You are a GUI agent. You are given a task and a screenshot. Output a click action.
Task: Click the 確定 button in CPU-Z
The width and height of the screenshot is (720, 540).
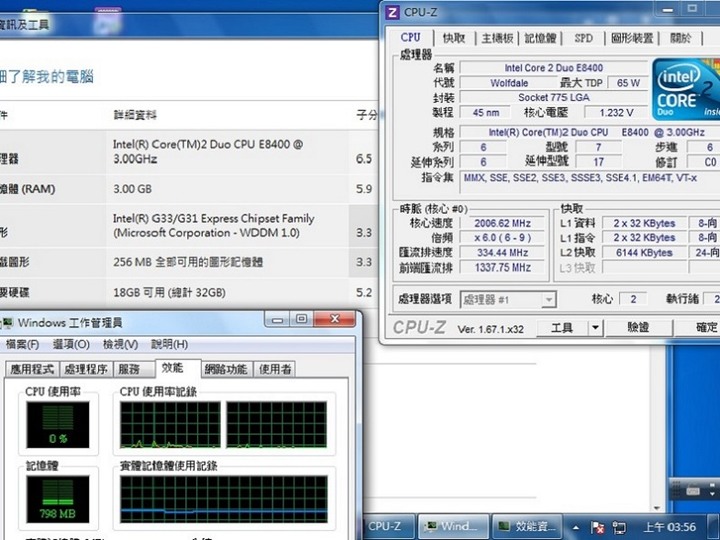698,328
